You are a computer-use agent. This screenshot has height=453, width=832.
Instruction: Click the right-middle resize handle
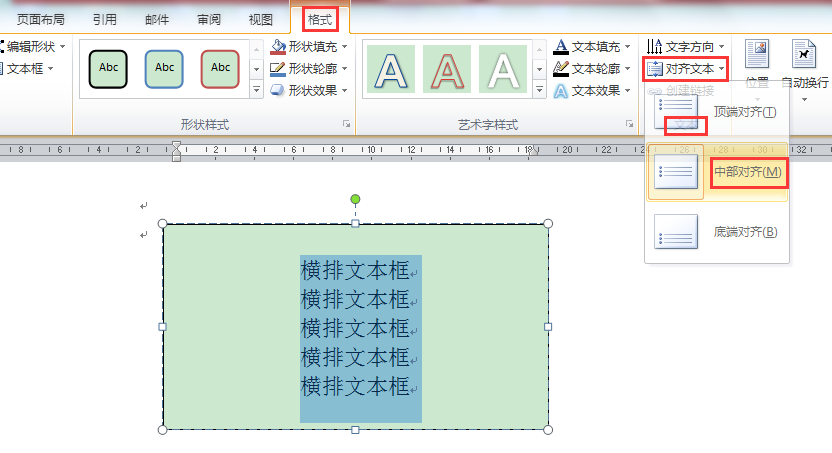pos(548,327)
